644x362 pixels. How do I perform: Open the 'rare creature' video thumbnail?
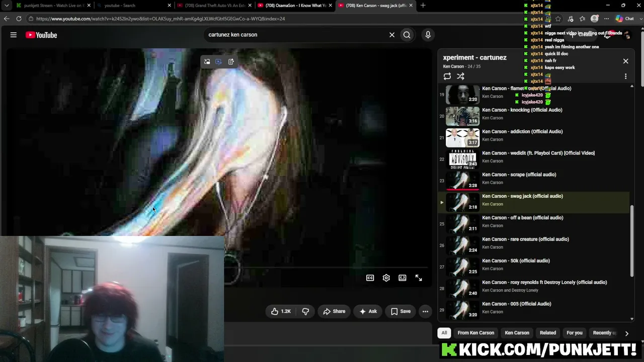(463, 245)
